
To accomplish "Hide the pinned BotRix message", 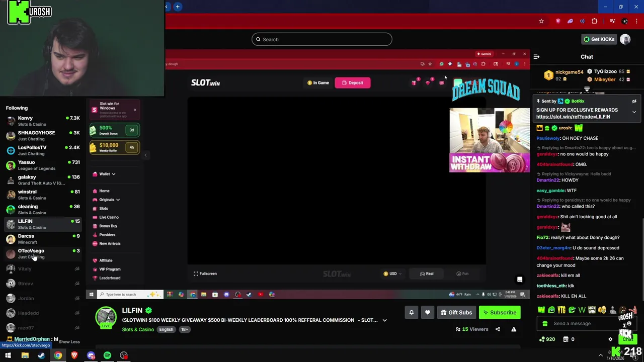I will pyautogui.click(x=634, y=101).
